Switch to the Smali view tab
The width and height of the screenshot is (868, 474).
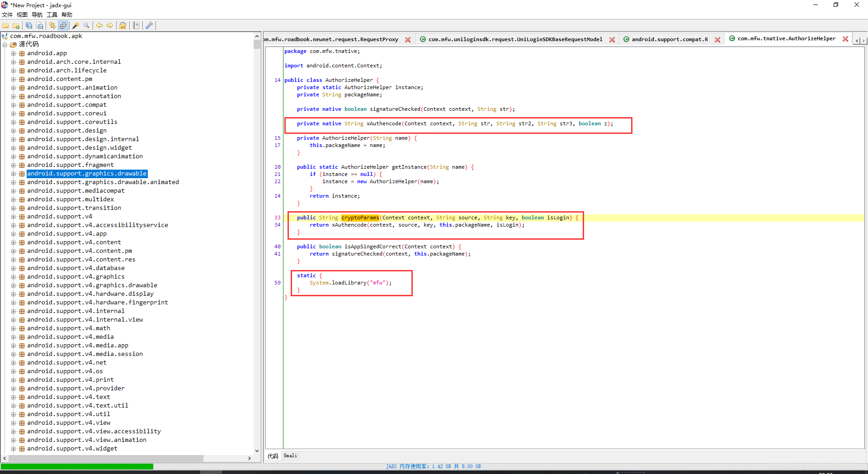pos(290,455)
